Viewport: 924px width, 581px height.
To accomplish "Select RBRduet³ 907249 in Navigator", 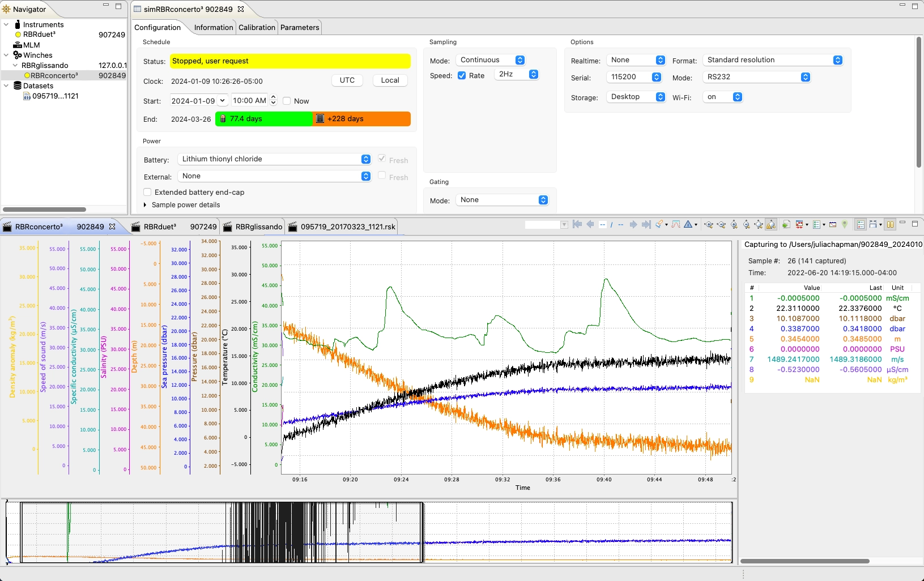I will tap(70, 35).
